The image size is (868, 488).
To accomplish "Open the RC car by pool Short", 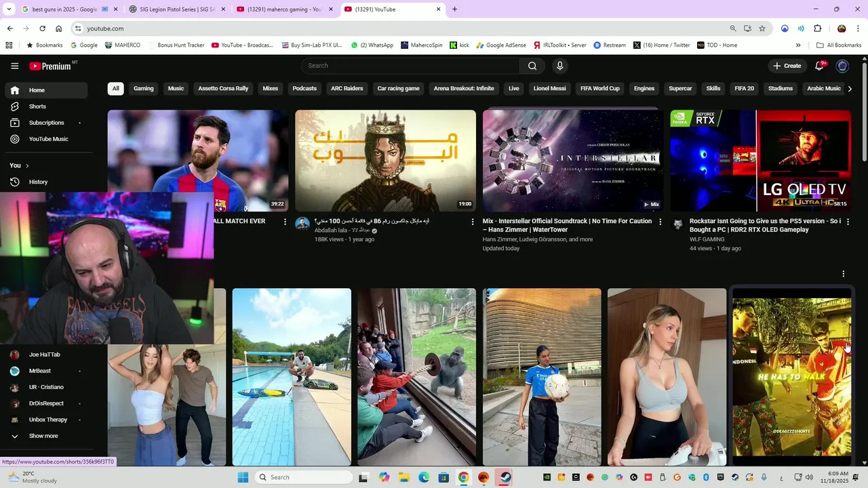I will 292,377.
